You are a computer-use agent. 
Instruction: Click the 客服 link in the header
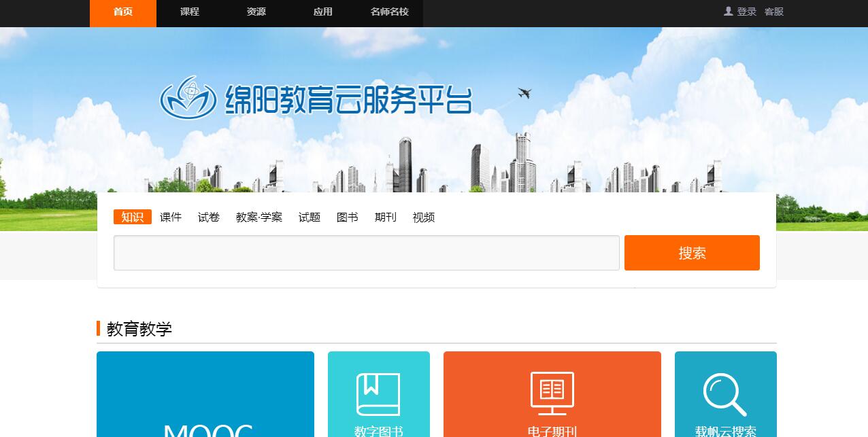pos(774,12)
